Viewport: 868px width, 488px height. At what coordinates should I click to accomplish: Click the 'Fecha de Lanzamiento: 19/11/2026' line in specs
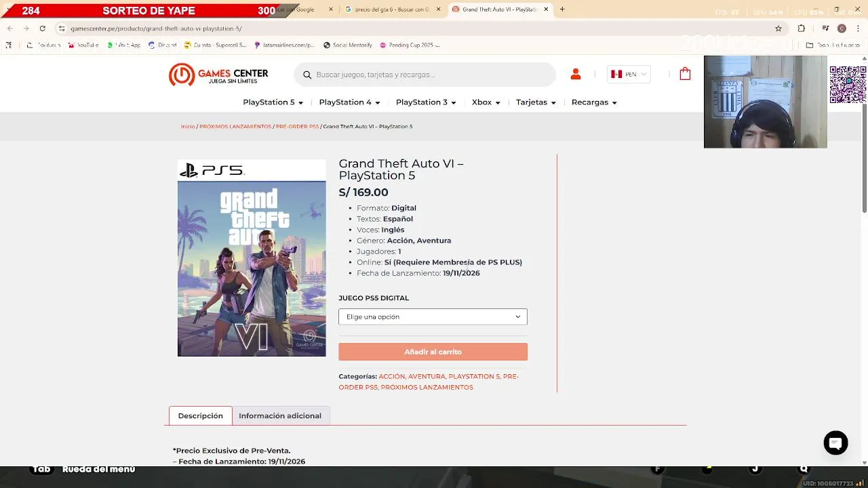pyautogui.click(x=418, y=273)
